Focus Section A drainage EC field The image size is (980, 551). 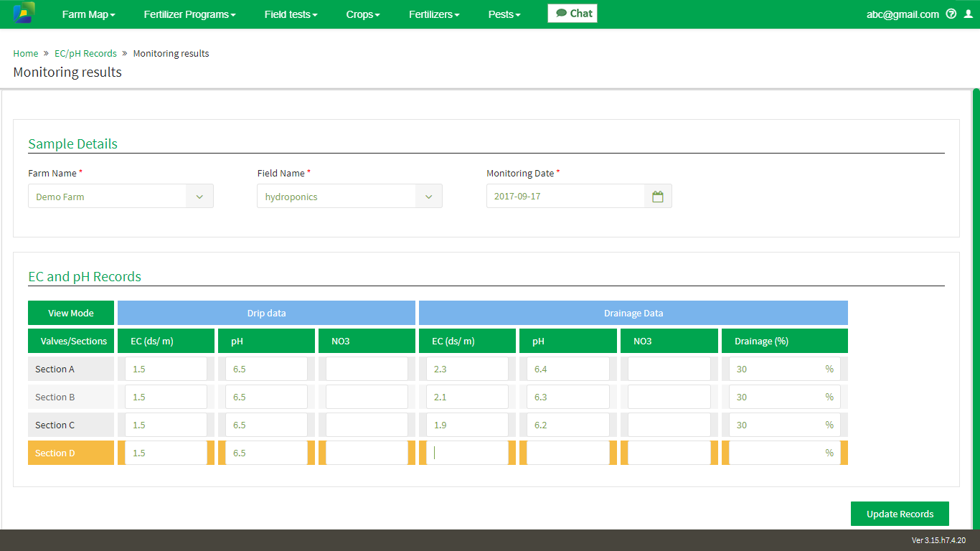tap(467, 369)
